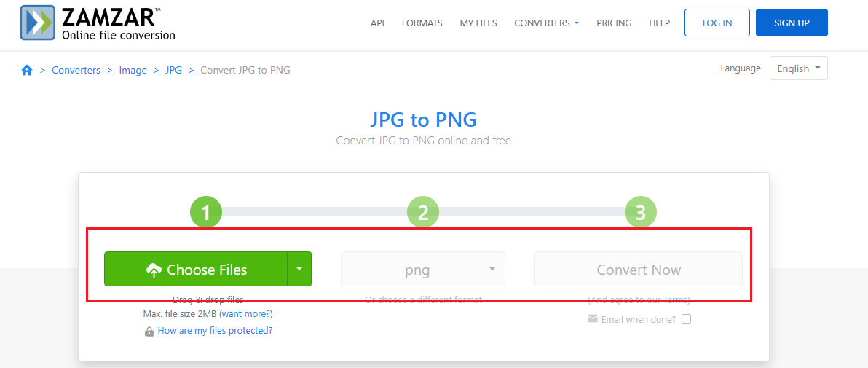Open the English language dropdown
868x368 pixels.
(798, 68)
